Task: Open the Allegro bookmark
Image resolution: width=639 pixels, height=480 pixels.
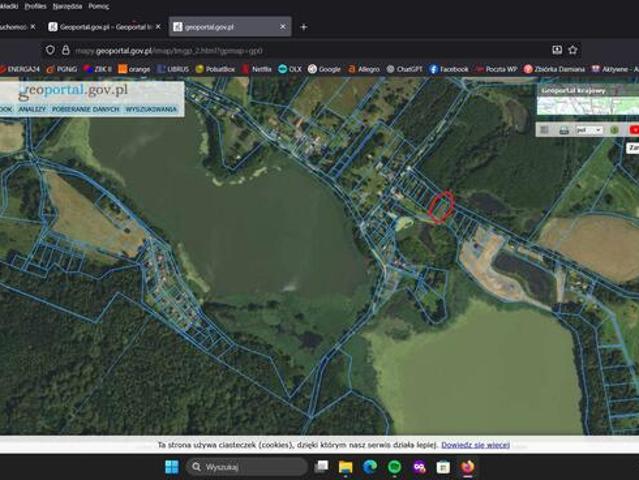Action: point(364,69)
